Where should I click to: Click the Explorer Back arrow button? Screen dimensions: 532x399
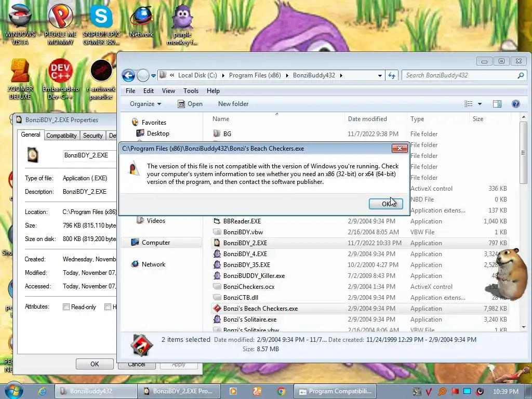(x=129, y=75)
